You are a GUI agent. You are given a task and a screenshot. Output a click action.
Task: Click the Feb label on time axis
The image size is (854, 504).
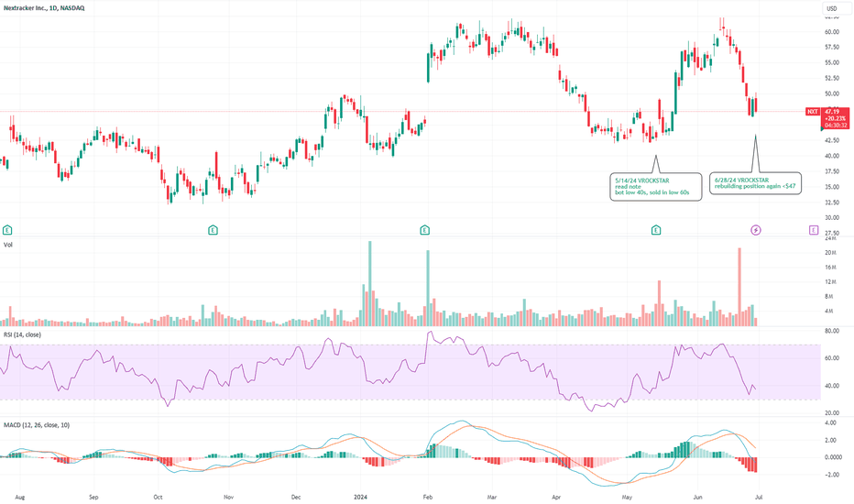click(428, 497)
